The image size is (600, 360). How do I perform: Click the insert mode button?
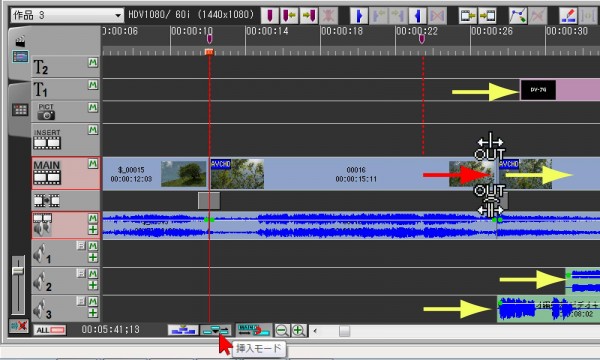215,330
